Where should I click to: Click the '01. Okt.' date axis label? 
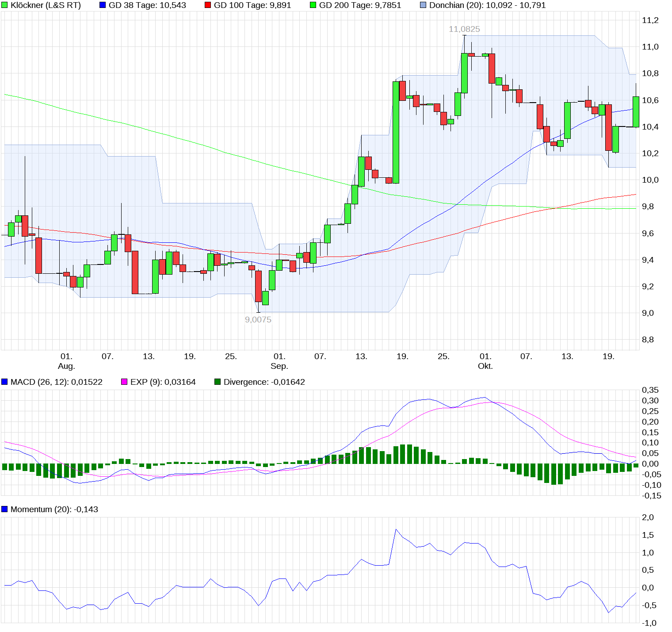(485, 361)
